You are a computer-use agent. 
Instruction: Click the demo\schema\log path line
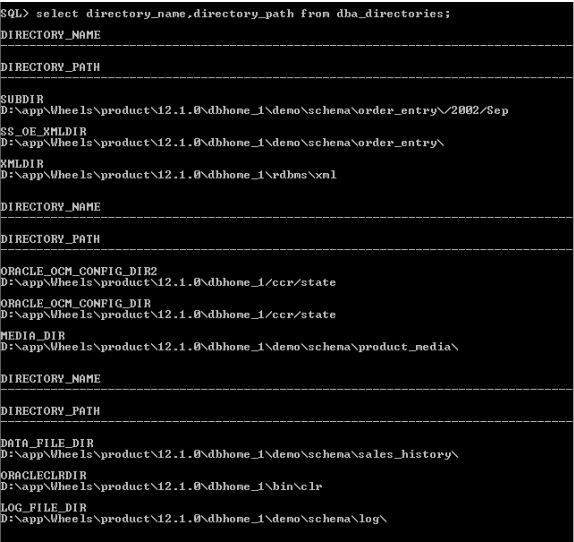[193, 519]
